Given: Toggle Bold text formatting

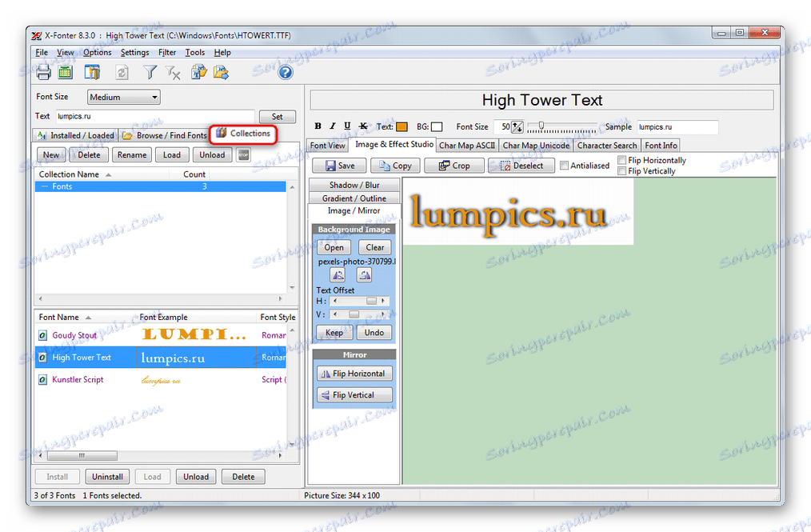Looking at the screenshot, I should 318,126.
